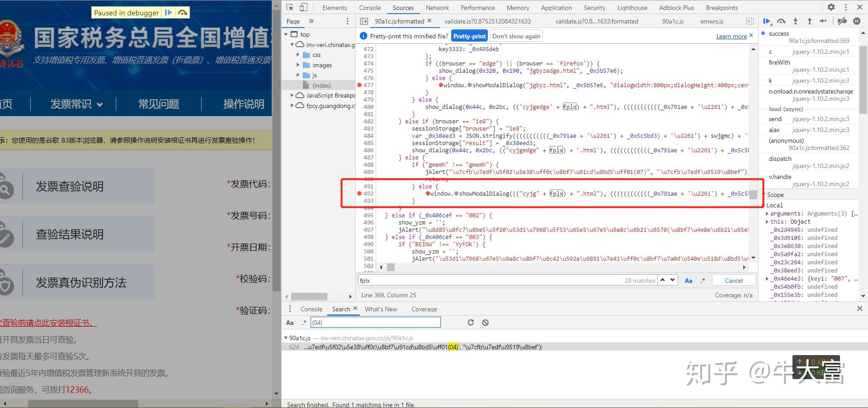Select the inspect element picker tool
Screen dimensions: 868x408
click(x=289, y=7)
